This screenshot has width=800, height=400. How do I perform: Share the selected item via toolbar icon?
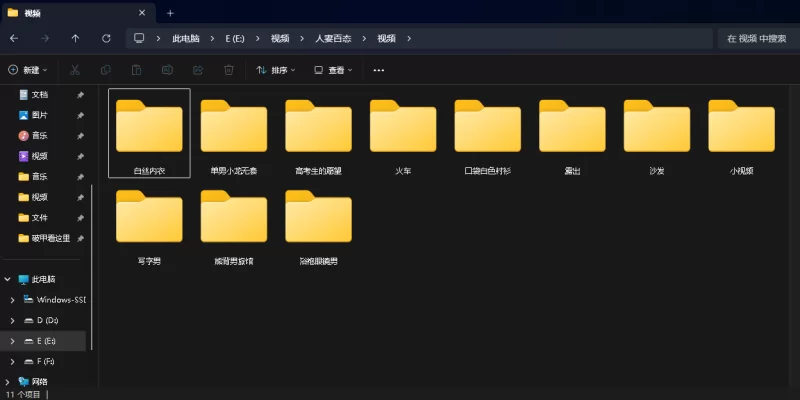pos(198,70)
